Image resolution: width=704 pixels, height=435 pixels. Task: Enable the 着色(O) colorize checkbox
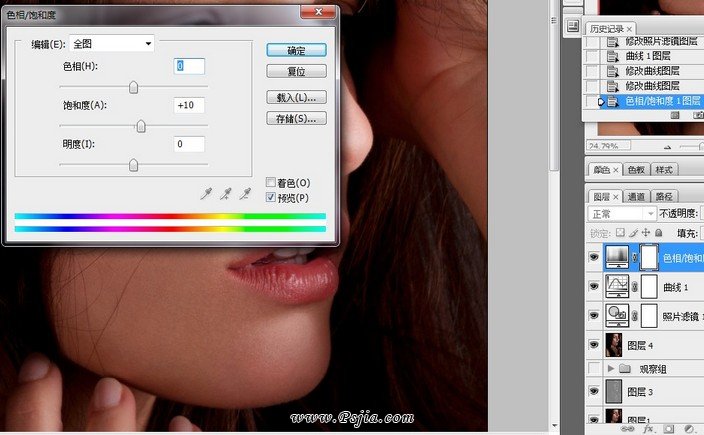tap(271, 183)
